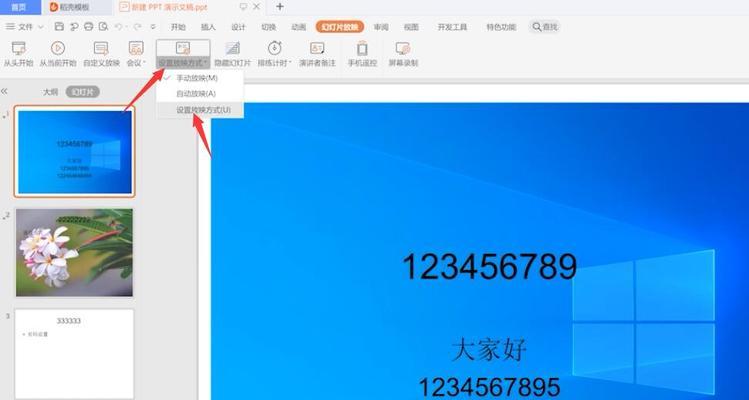Click 屏幕录制 screen recording icon
The image size is (749, 400).
(403, 48)
